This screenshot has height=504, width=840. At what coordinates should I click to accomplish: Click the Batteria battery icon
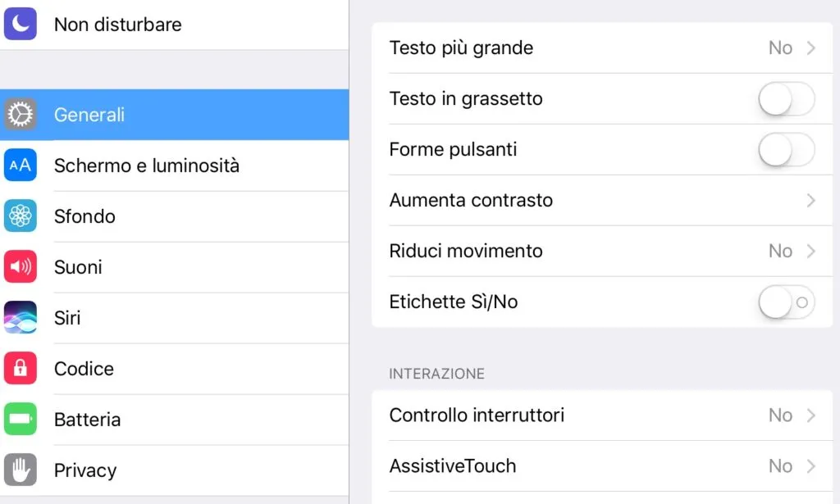click(21, 419)
